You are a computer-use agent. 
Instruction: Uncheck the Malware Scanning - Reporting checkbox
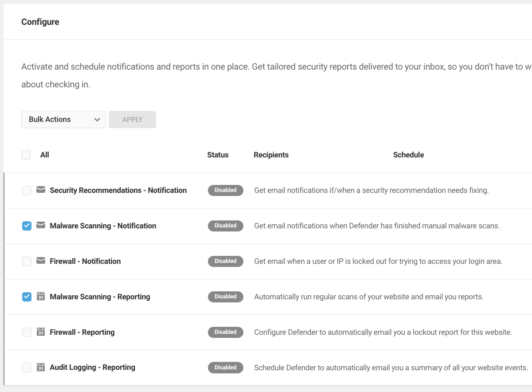(27, 296)
